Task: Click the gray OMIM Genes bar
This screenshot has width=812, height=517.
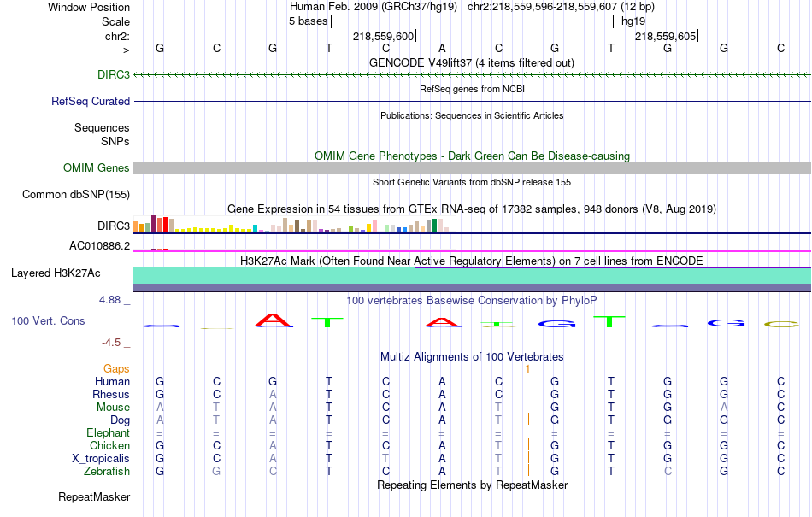Action: [472, 167]
